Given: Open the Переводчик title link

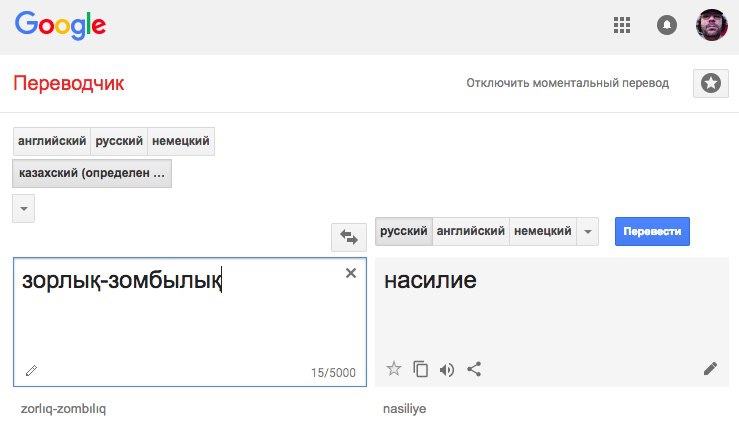Looking at the screenshot, I should point(69,83).
